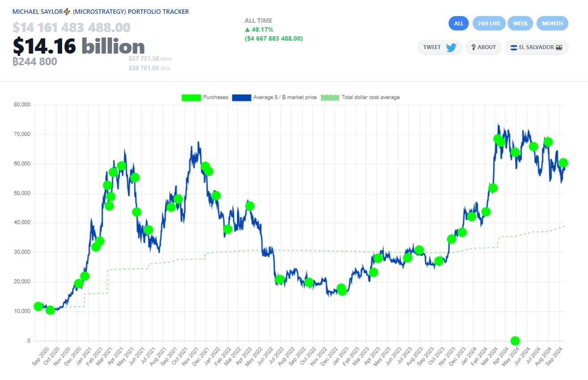Select the last purchase marker near Sep 2024
The width and height of the screenshot is (588, 380).
[x=563, y=163]
